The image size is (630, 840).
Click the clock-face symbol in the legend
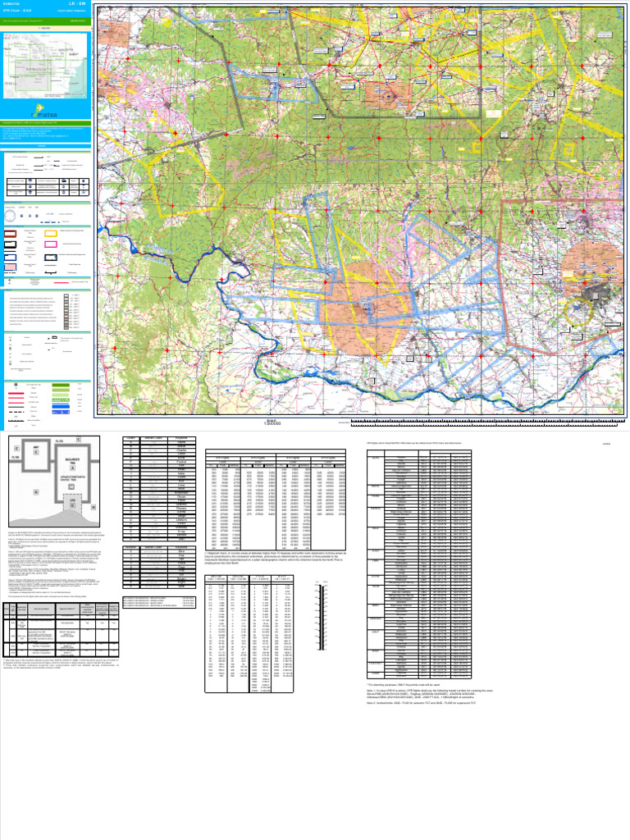(x=10, y=216)
